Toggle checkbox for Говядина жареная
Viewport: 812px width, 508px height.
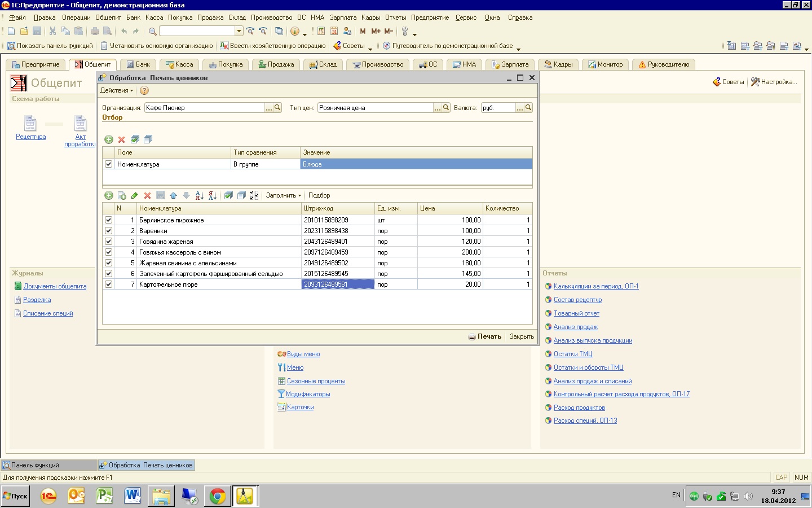pyautogui.click(x=108, y=242)
